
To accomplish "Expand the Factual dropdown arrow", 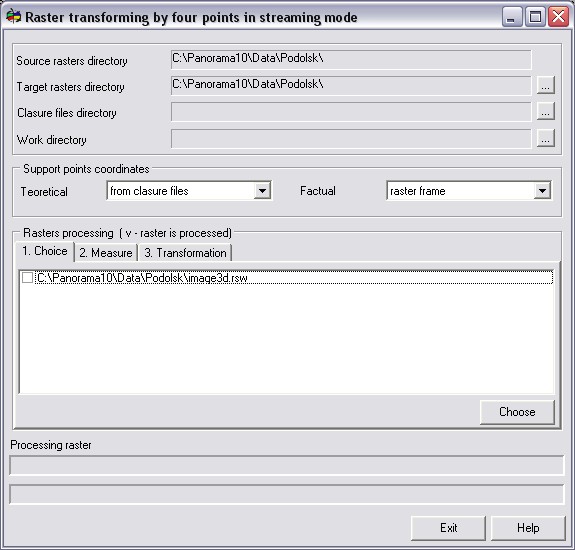I will pos(542,191).
